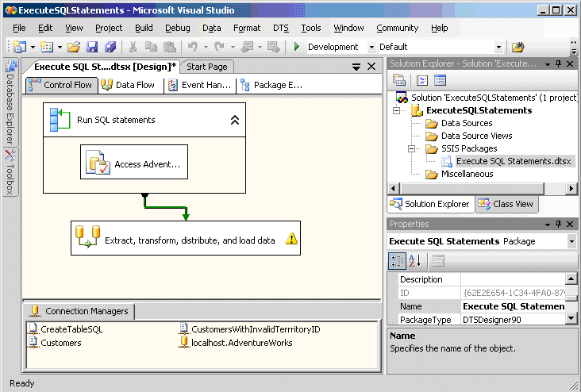Click the Find in Files icon next to Default
This screenshot has height=392, width=581.
(x=518, y=47)
